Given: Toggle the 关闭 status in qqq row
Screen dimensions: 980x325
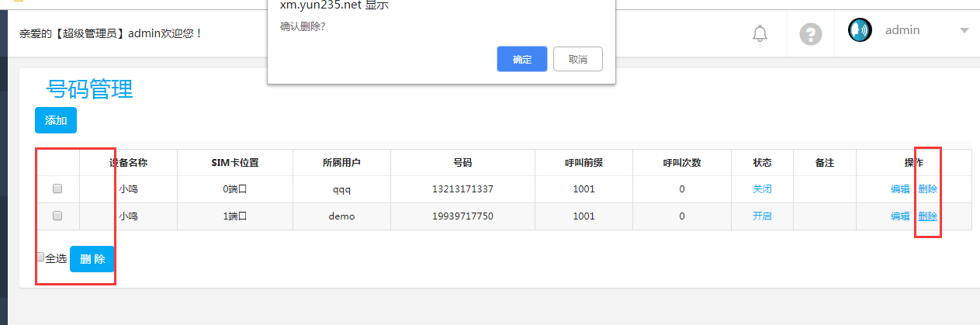Looking at the screenshot, I should click(762, 188).
